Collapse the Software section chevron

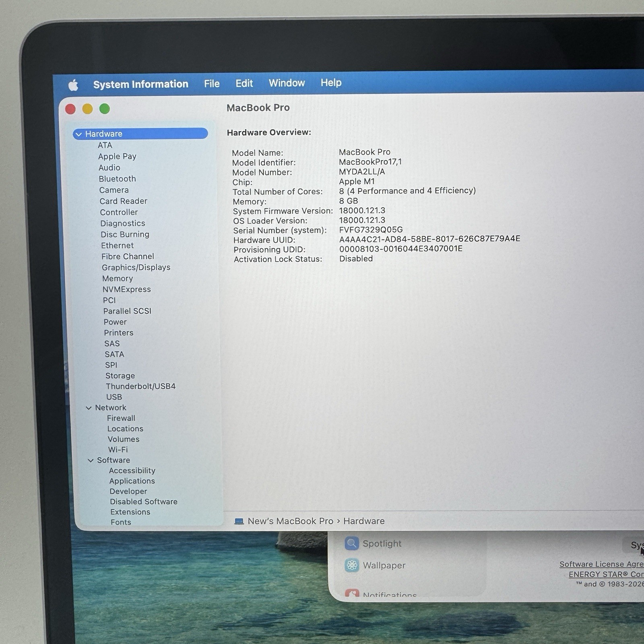pos(91,460)
